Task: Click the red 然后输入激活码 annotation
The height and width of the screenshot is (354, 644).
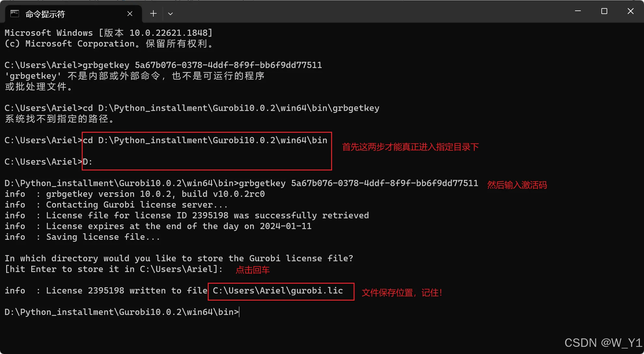Action: point(517,185)
